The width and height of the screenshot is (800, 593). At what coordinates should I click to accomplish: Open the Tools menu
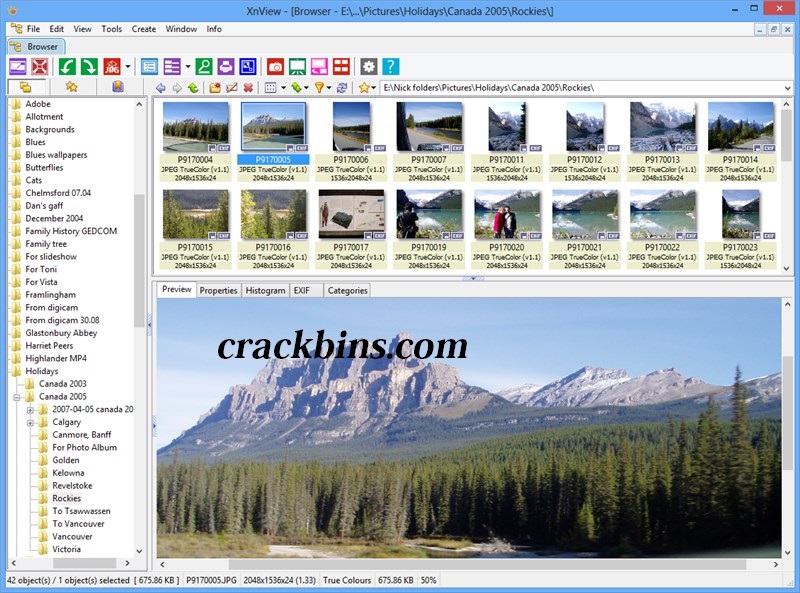(x=111, y=29)
